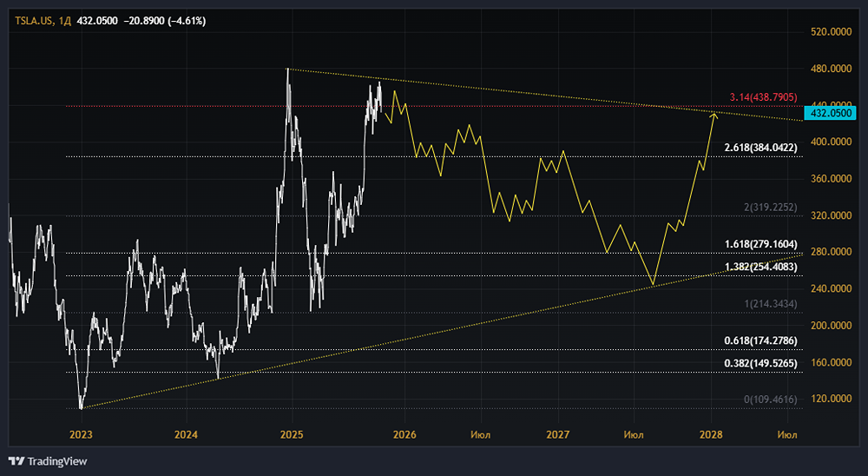Viewport: 868px width, 476px height.
Task: Click the 280.0000 price axis label
Action: point(831,252)
